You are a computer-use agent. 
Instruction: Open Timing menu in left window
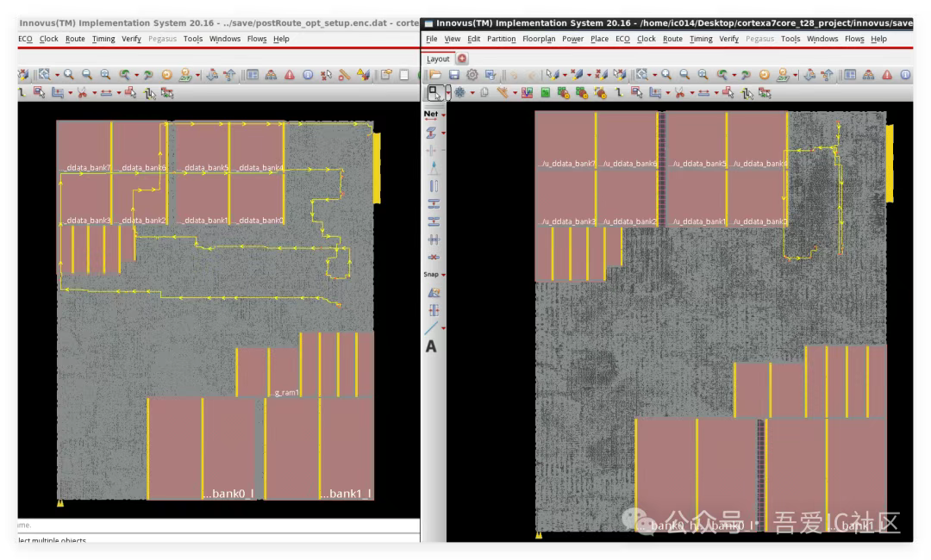[103, 39]
